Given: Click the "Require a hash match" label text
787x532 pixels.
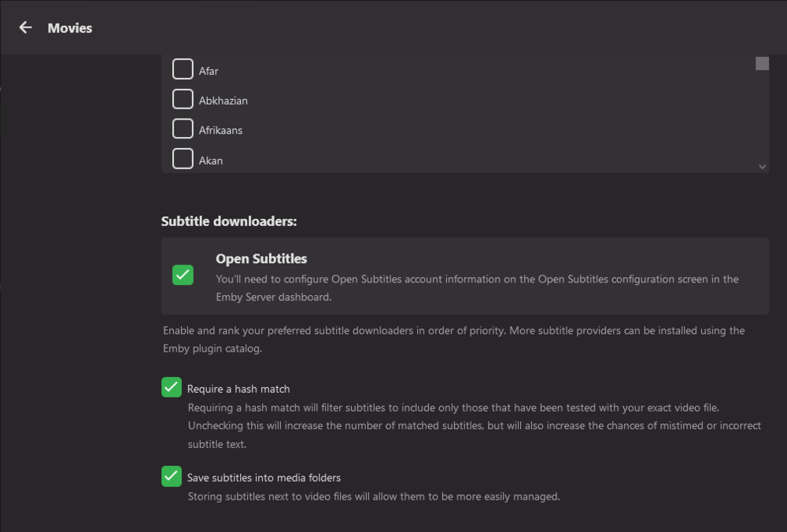Looking at the screenshot, I should (x=238, y=389).
